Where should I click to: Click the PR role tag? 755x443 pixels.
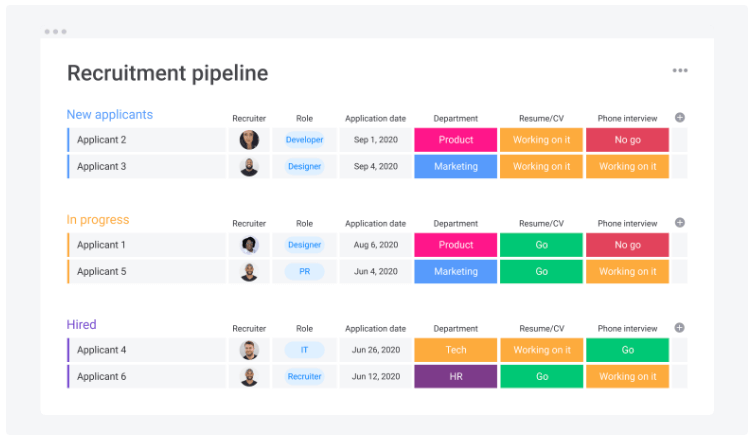(304, 272)
